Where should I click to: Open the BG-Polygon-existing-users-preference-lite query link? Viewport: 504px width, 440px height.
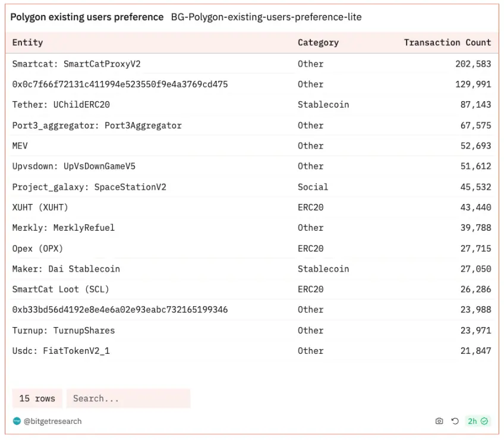266,17
